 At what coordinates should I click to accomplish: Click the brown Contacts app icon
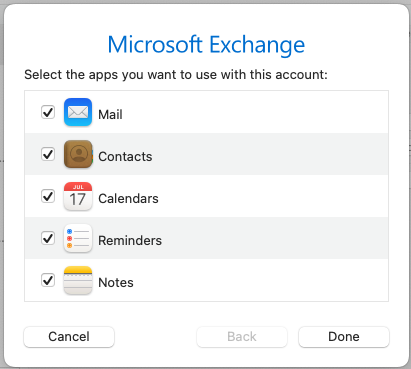point(78,154)
